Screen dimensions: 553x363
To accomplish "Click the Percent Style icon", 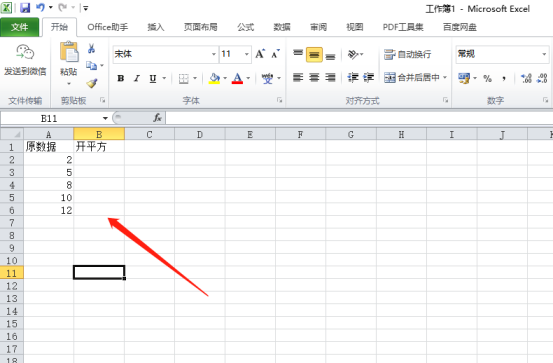I will 487,78.
